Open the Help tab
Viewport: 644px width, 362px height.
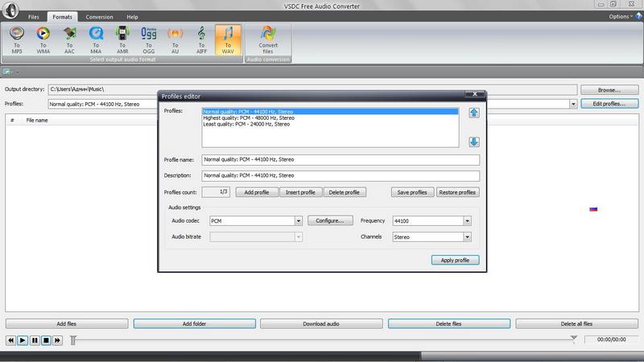coord(132,17)
